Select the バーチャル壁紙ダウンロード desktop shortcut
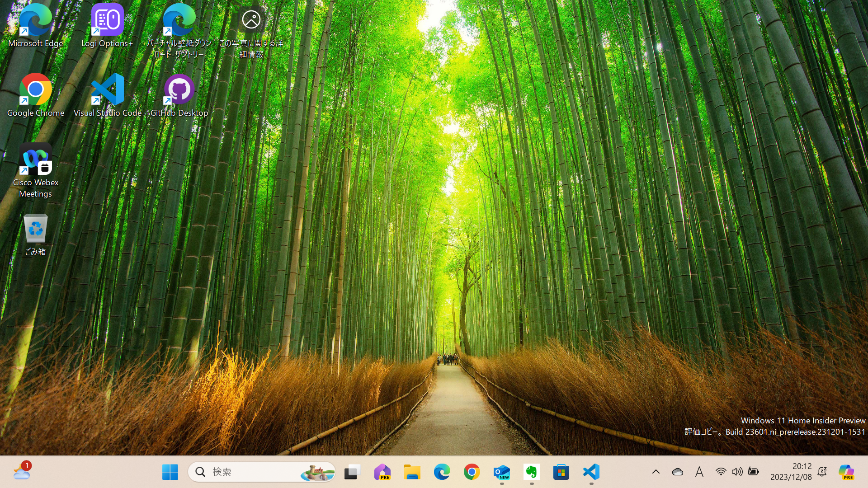This screenshot has height=488, width=868. click(x=179, y=31)
